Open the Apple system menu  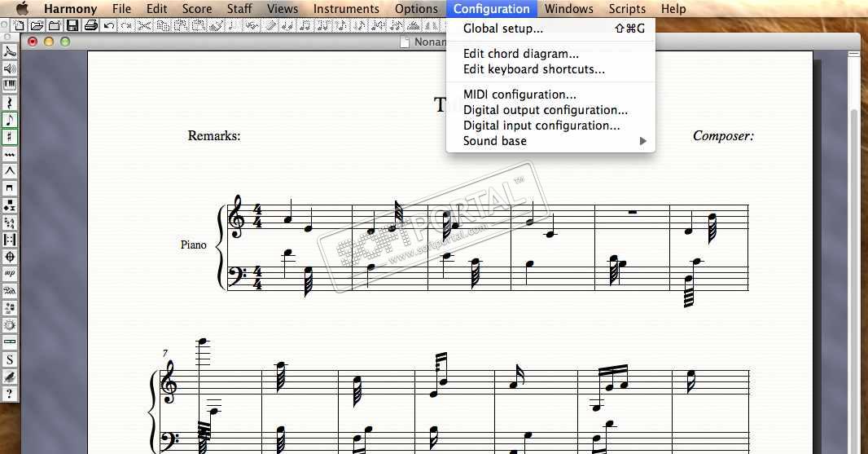click(x=22, y=9)
